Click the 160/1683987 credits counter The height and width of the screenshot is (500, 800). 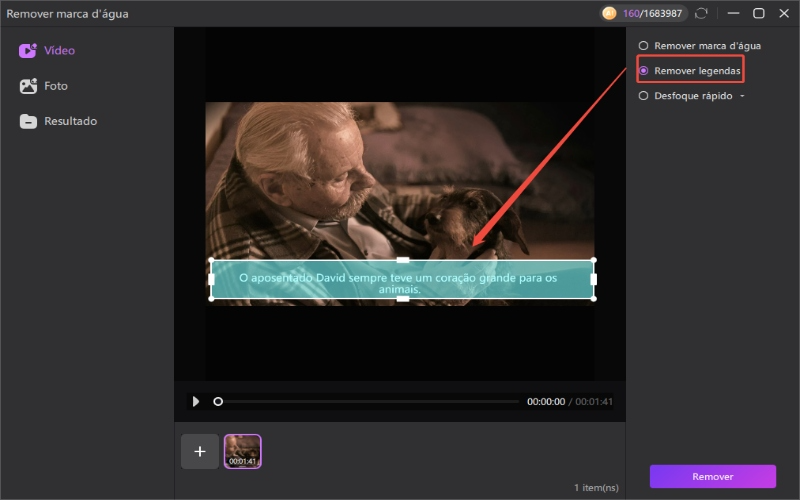click(x=653, y=14)
